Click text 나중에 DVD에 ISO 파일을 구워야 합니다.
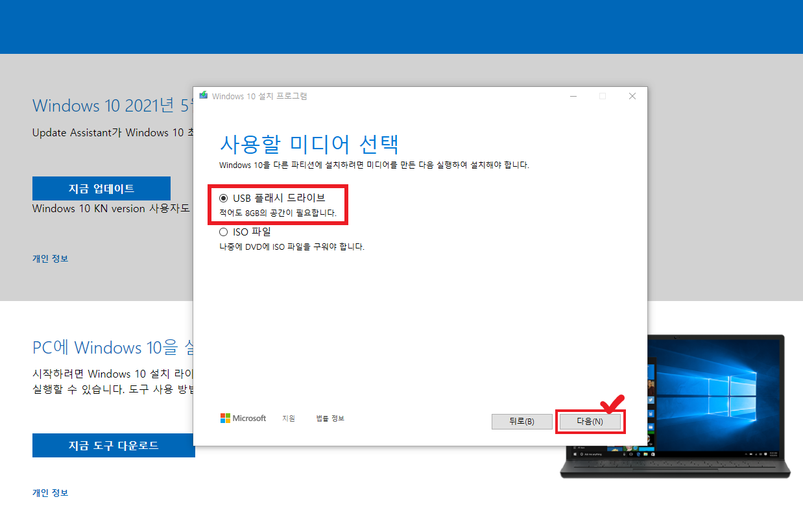Viewport: 803px width, 532px height. pos(292,247)
